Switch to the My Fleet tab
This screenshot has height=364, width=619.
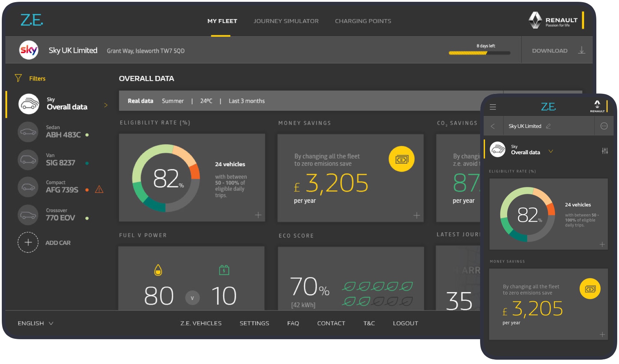click(222, 21)
